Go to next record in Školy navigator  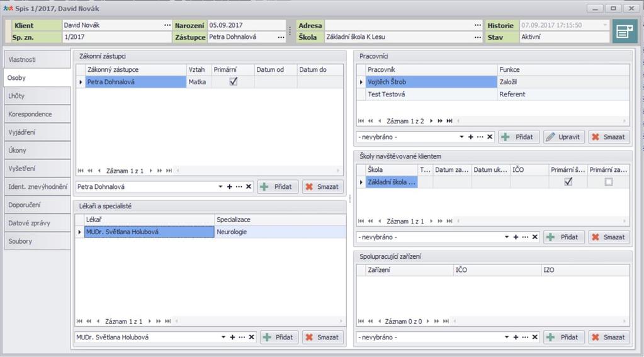coord(431,221)
